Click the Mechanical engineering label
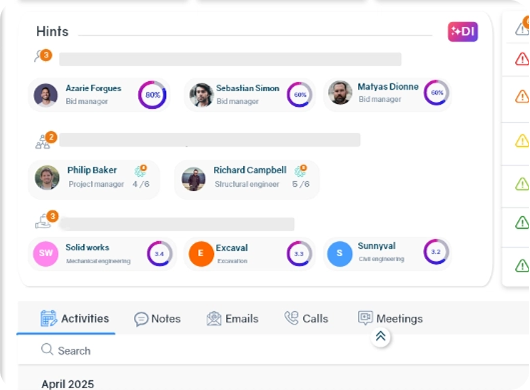 (98, 261)
